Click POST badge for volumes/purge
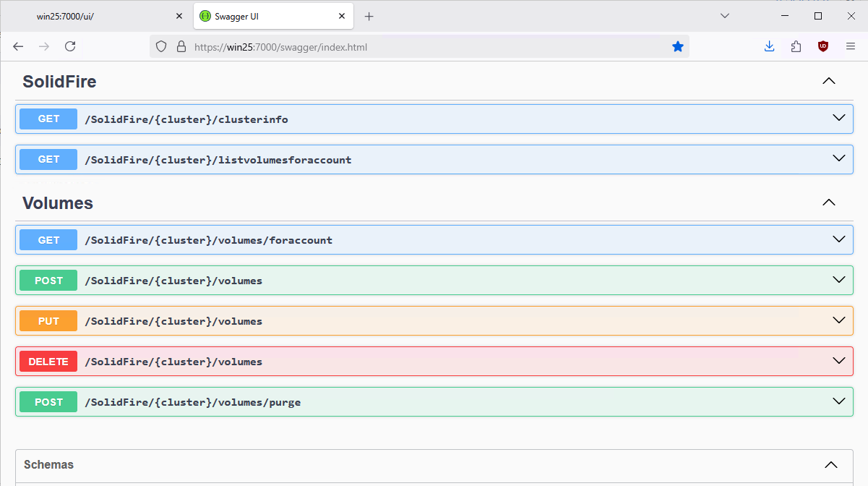868x486 pixels. [x=48, y=402]
